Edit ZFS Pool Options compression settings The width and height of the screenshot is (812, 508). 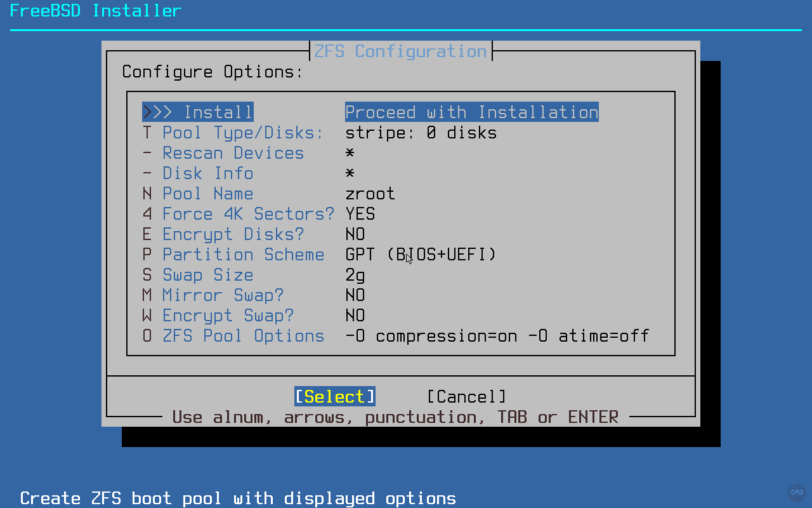244,335
